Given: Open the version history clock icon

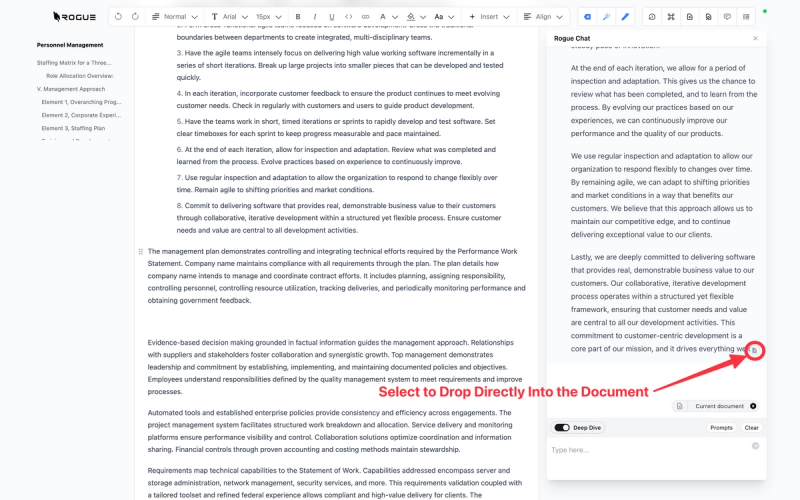Looking at the screenshot, I should click(652, 17).
